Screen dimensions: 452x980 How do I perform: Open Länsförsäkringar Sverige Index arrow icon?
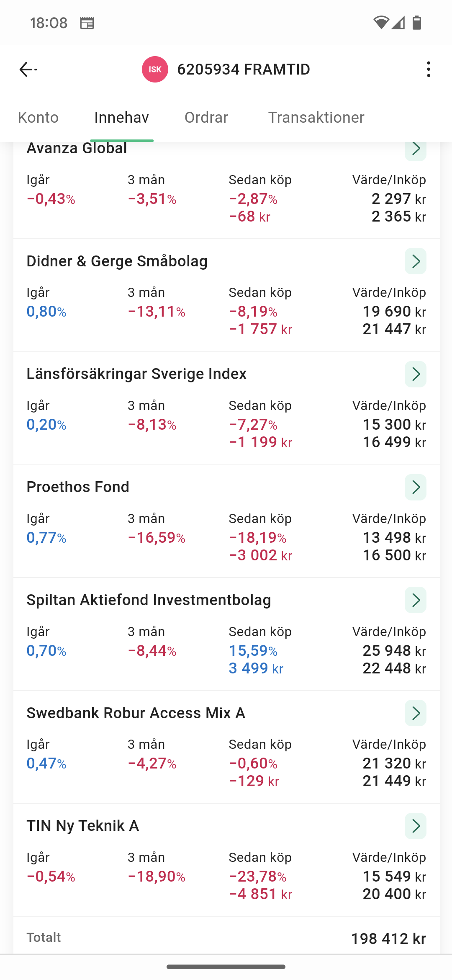pyautogui.click(x=415, y=374)
